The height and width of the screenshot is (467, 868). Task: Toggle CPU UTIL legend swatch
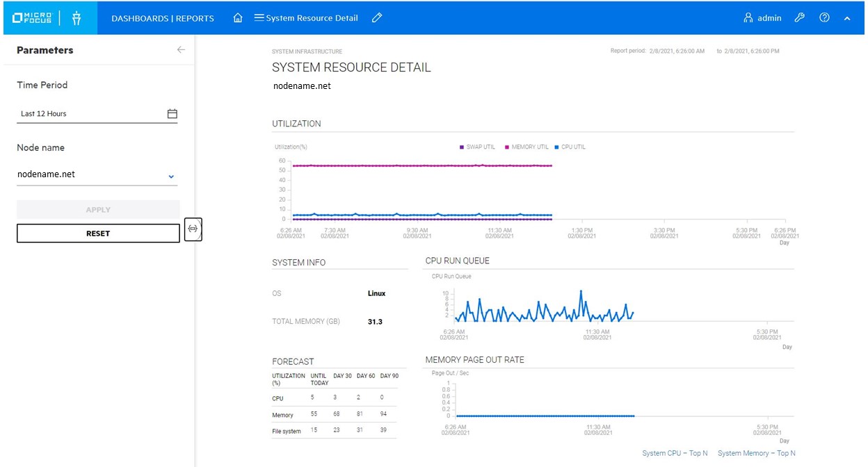(x=556, y=147)
